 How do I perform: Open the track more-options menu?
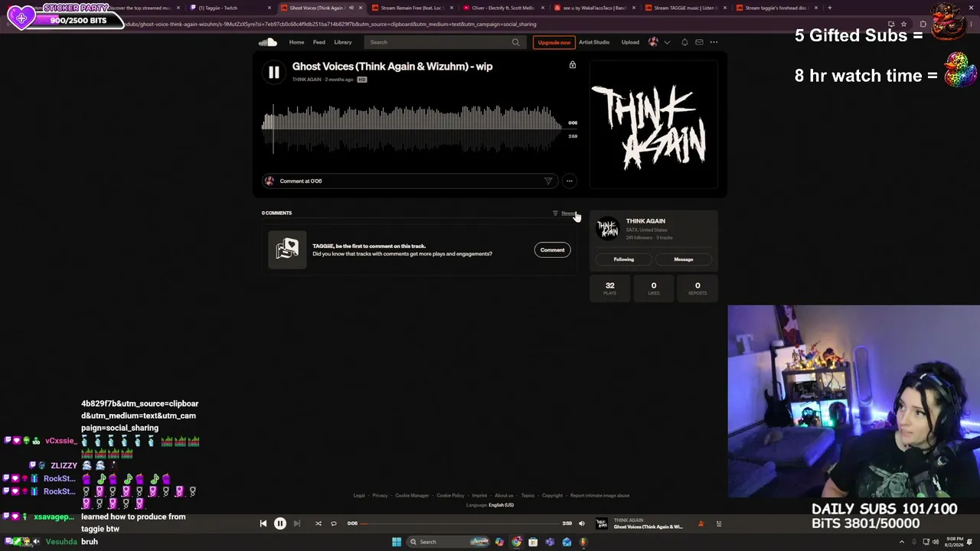click(569, 181)
